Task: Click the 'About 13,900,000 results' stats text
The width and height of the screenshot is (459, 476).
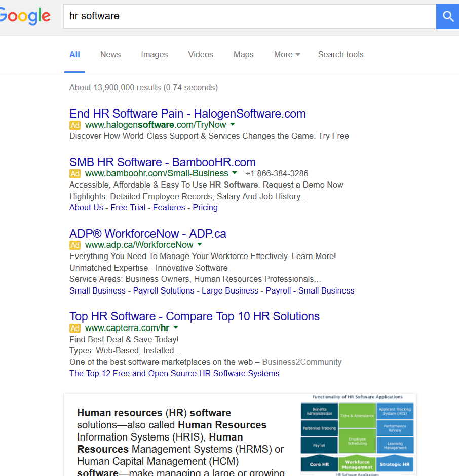Action: 144,87
